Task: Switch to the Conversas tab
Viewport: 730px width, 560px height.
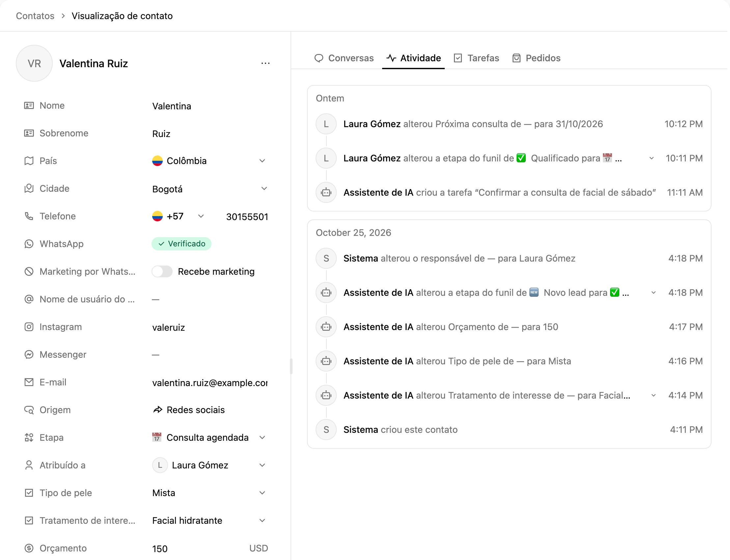Action: point(344,58)
